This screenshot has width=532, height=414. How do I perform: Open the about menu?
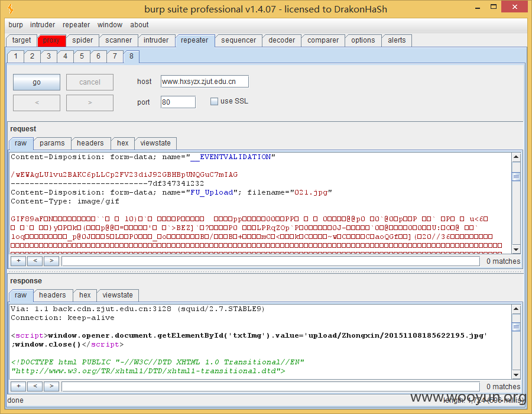[139, 25]
